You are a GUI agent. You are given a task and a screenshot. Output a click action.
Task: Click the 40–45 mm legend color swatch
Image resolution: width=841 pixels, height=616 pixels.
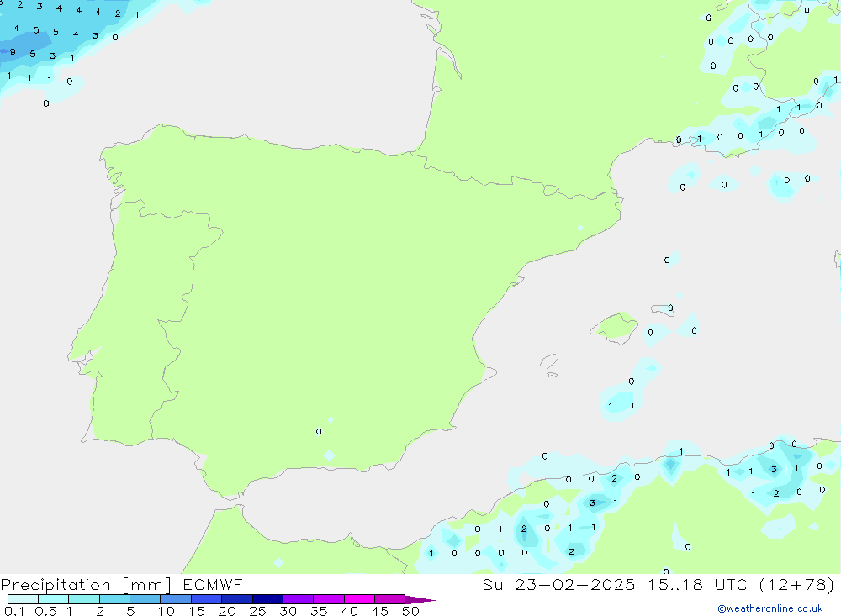coord(359,599)
